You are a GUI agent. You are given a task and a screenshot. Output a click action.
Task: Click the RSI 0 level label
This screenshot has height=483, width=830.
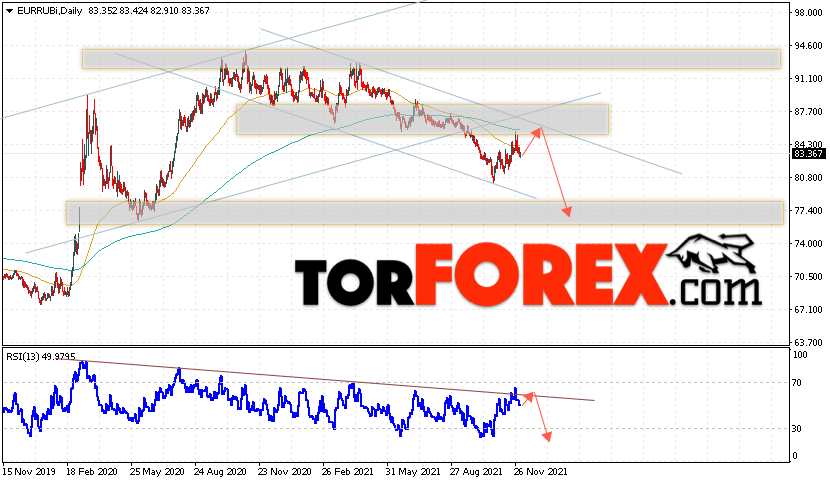point(795,455)
